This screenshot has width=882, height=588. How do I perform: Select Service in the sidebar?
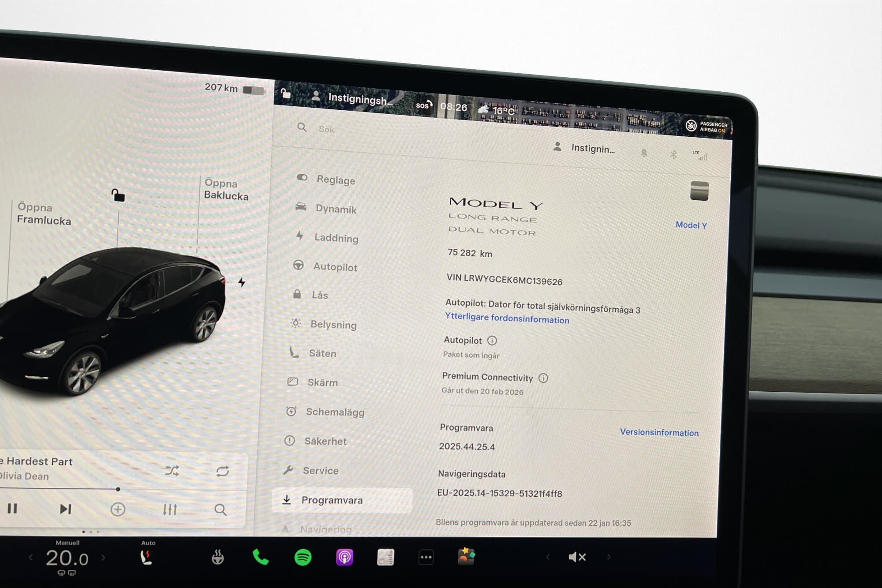click(x=311, y=470)
